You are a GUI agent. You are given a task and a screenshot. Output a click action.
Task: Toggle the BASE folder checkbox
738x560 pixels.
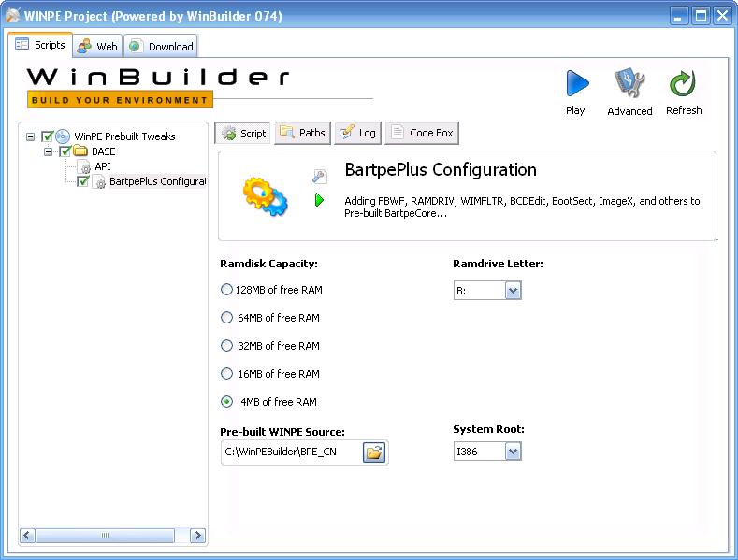point(65,151)
